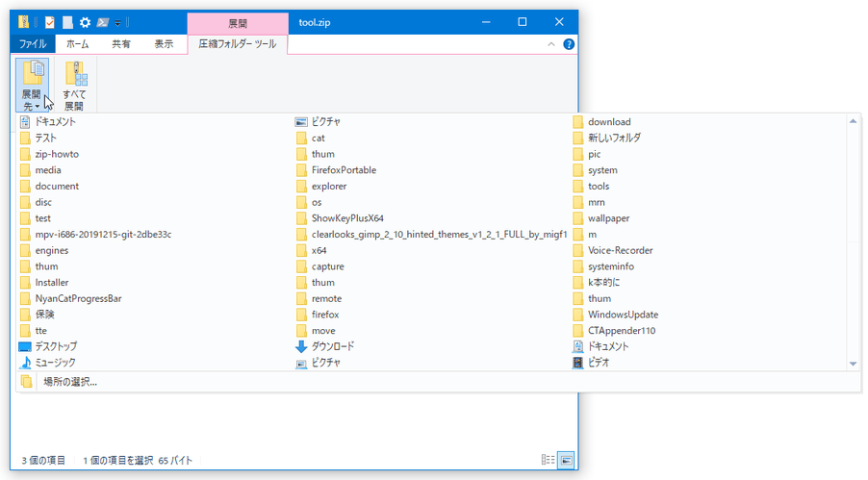Click the gear icon in quick access toolbar
This screenshot has width=868, height=480.
[85, 22]
